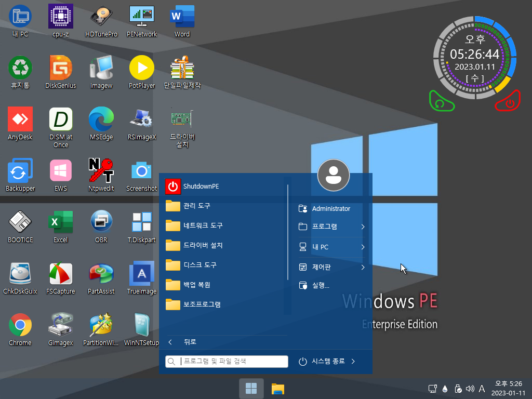This screenshot has height=399, width=532.
Task: Click the taskbar clock showing 오후 5:26
Action: pos(508,389)
